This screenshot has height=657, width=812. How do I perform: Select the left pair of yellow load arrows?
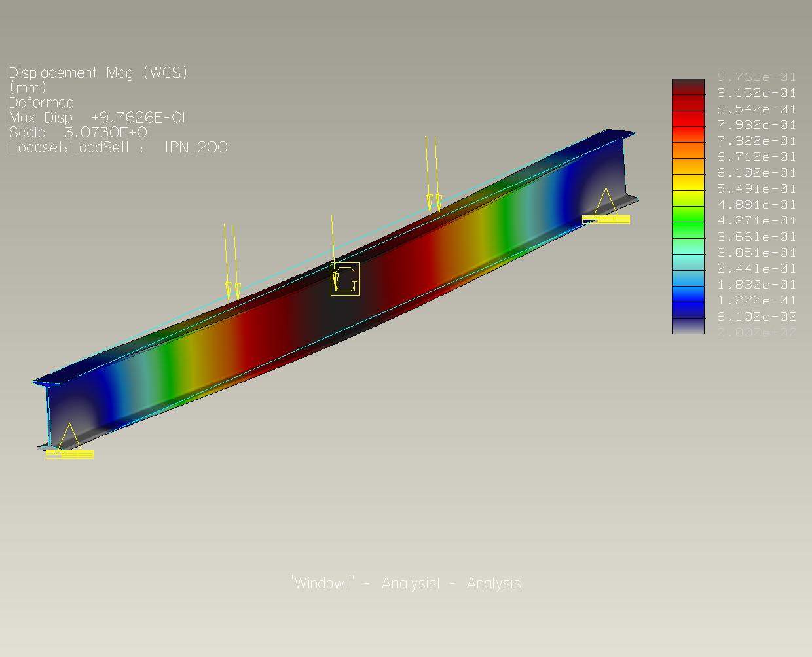(x=232, y=262)
